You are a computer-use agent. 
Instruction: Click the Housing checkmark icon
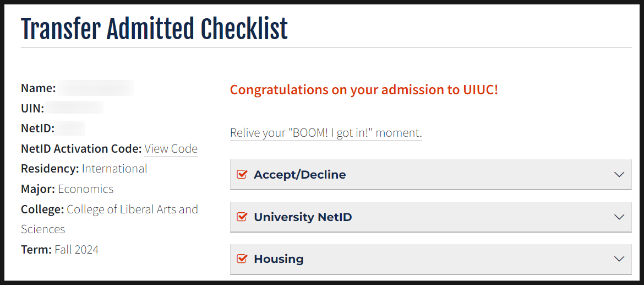241,259
